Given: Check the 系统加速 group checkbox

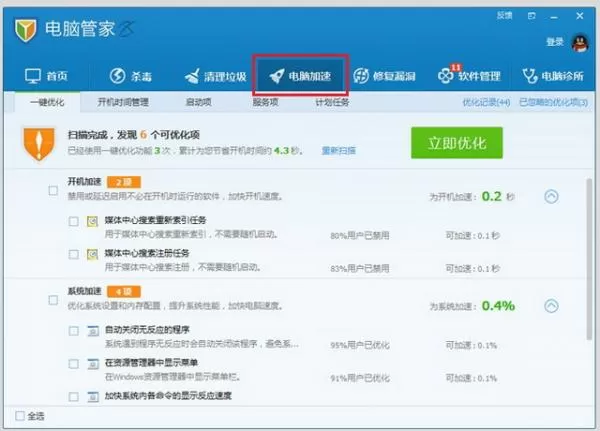Looking at the screenshot, I should [x=53, y=300].
